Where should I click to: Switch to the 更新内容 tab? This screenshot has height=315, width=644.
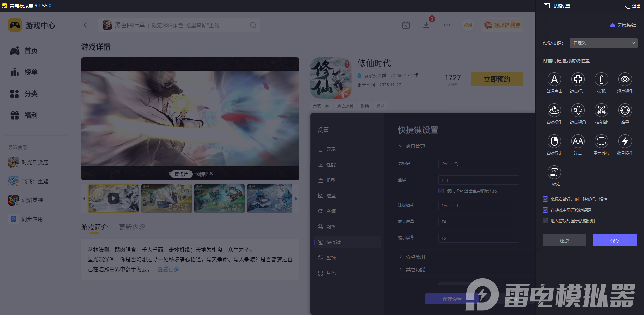[x=132, y=227]
